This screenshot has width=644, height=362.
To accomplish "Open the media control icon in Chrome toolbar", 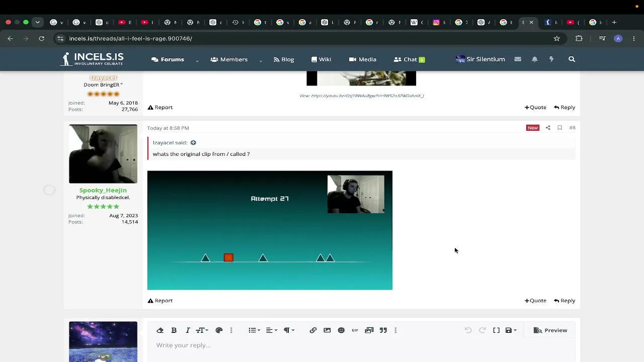I will pos(602,38).
